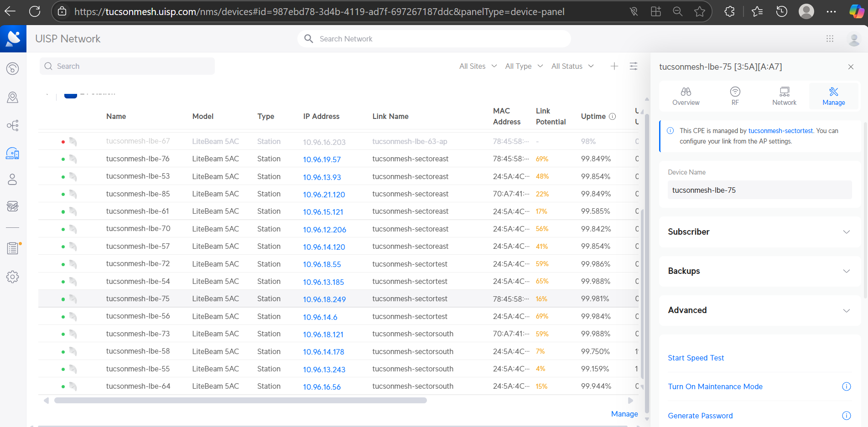This screenshot has height=427, width=868.
Task: Click the add device plus icon
Action: point(614,67)
